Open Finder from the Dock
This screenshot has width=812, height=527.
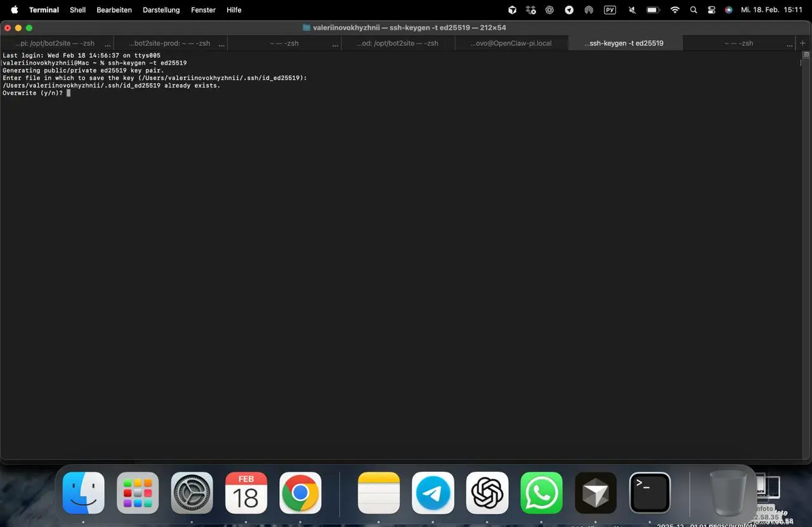(84, 493)
